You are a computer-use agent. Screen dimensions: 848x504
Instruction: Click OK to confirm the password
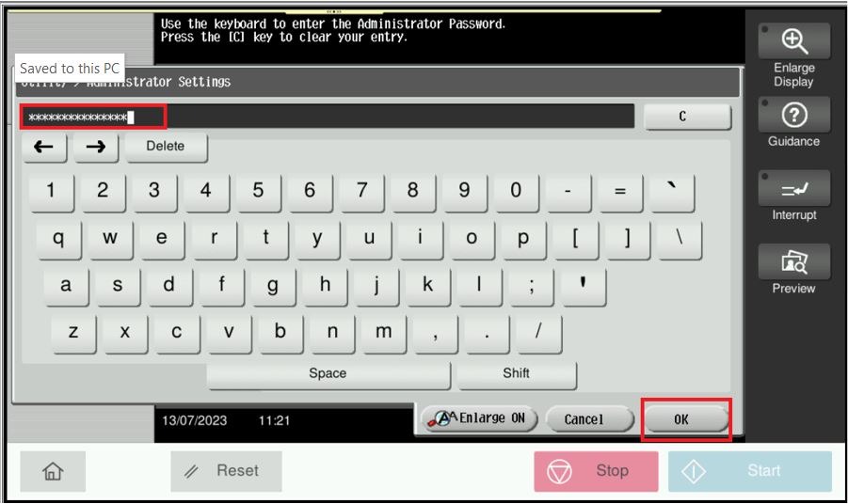[686, 419]
